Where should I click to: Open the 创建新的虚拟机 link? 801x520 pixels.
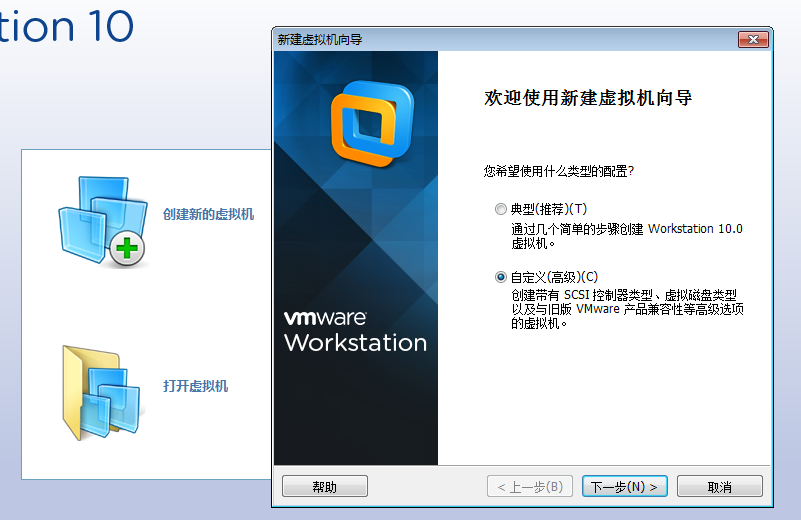[208, 214]
